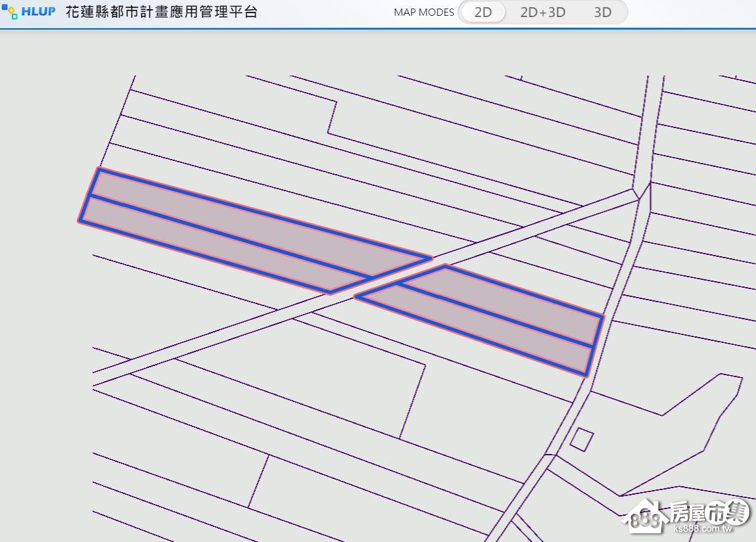Click the MAP MODES label

tap(424, 12)
